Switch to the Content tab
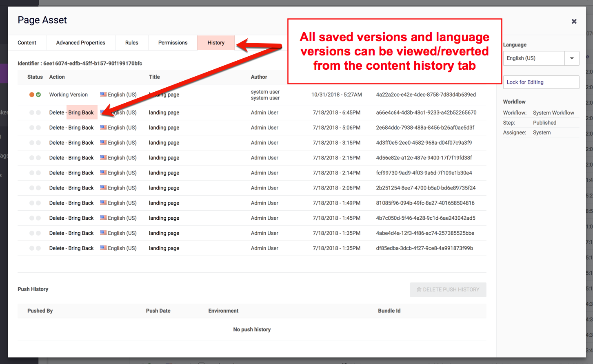 coord(27,43)
